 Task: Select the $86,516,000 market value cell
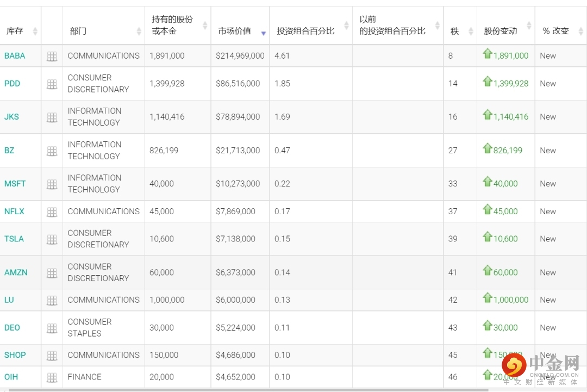point(240,84)
